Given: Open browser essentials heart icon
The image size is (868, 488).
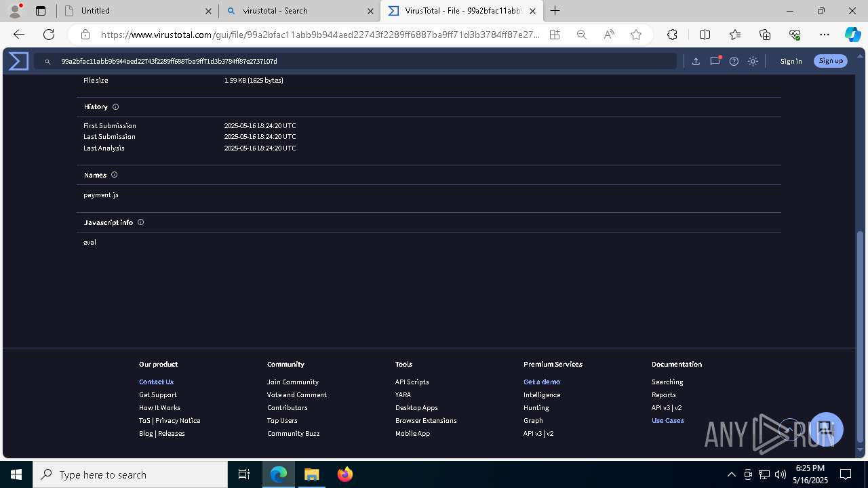Looking at the screenshot, I should (795, 35).
